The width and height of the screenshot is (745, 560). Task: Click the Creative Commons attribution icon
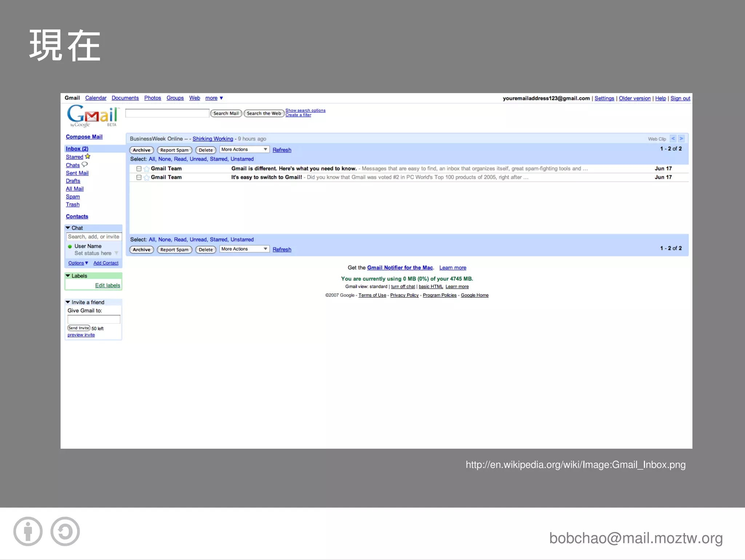[x=28, y=531]
